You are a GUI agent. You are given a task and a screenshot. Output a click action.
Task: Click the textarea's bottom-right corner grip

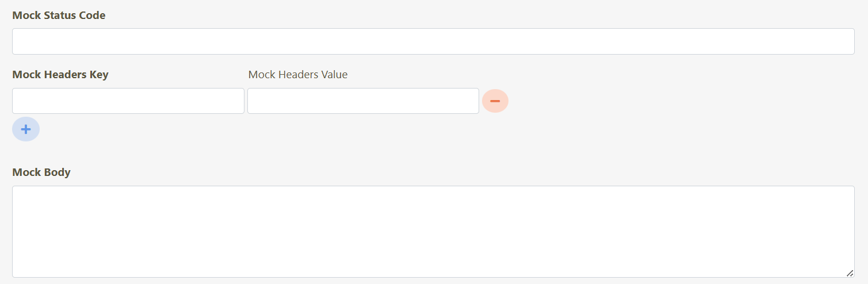tap(850, 273)
